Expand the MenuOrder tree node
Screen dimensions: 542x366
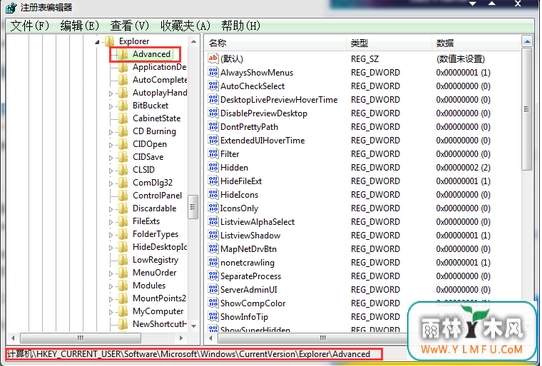click(111, 273)
